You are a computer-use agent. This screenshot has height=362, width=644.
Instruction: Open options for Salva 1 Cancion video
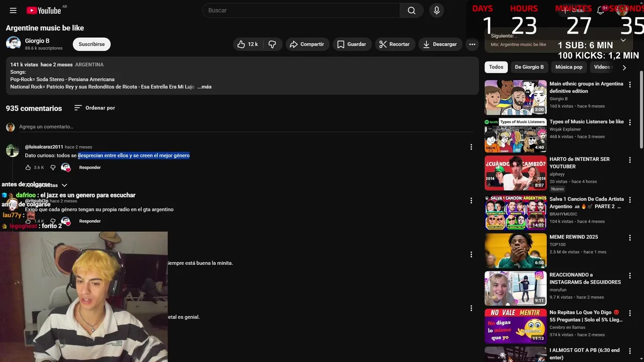629,200
